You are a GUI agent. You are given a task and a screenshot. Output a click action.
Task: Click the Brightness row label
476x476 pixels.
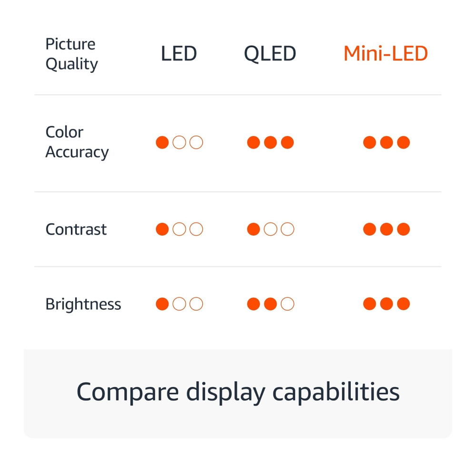83,304
